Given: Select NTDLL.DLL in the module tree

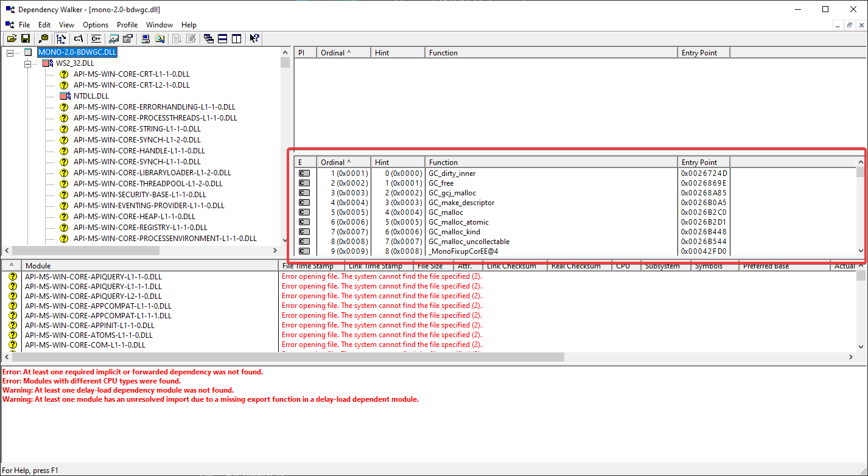Looking at the screenshot, I should click(91, 96).
